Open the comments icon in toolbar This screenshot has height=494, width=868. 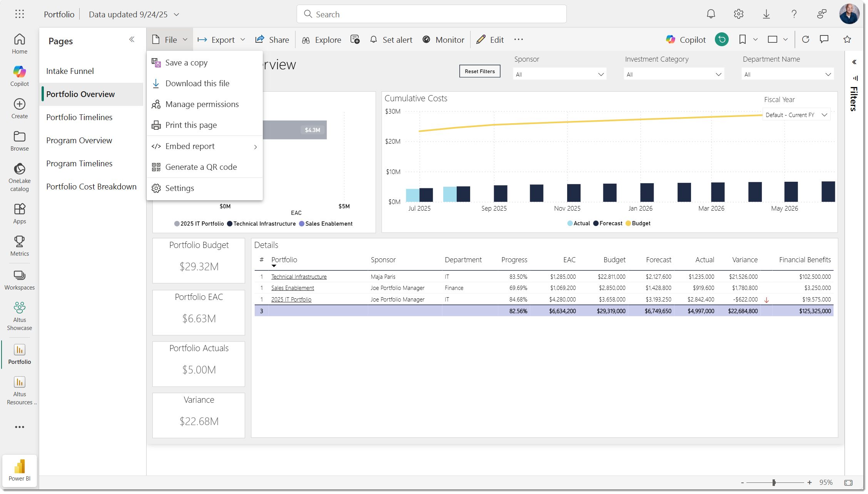(x=824, y=39)
